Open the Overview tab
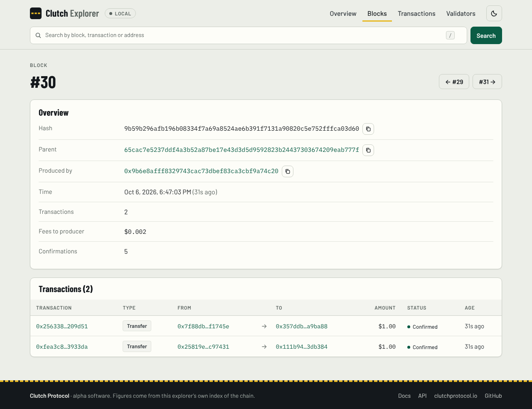The height and width of the screenshot is (409, 532). (x=343, y=14)
